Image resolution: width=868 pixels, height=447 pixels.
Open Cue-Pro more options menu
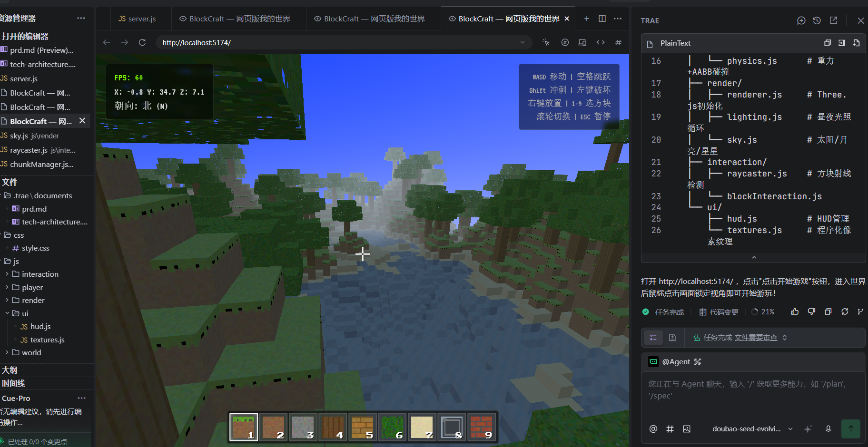82,398
